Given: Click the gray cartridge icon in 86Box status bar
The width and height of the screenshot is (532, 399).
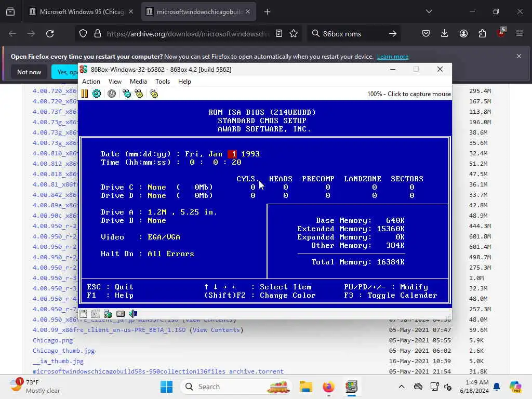Looking at the screenshot, I should tap(121, 314).
